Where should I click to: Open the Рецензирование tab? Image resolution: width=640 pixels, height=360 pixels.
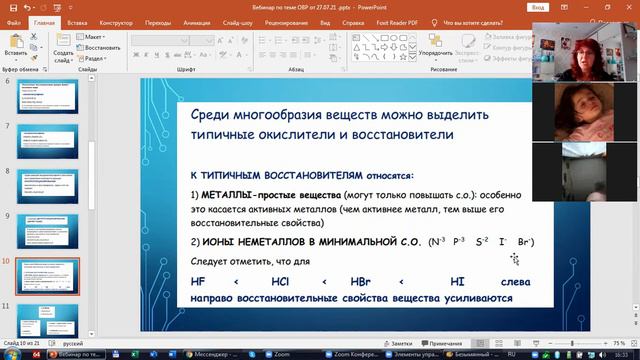coord(286,23)
